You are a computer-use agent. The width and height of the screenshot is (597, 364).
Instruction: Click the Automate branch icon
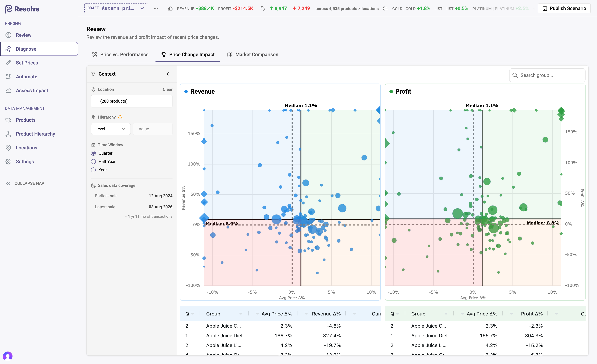click(x=9, y=77)
